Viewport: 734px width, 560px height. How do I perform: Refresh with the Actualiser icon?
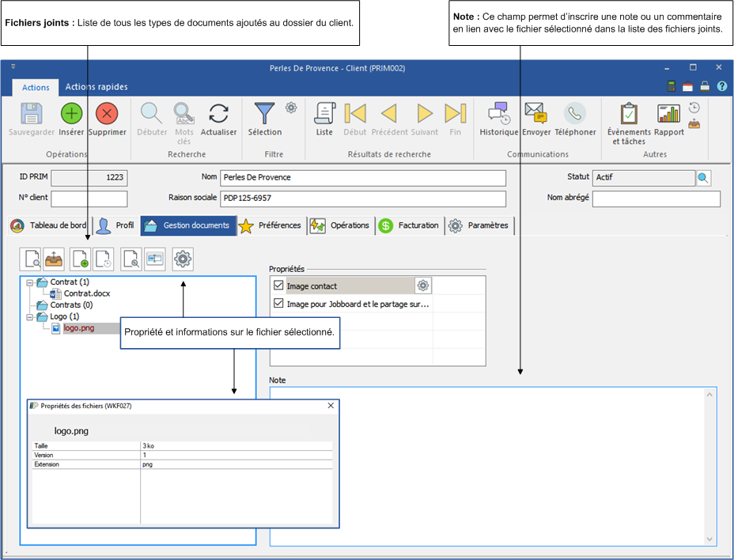(218, 114)
